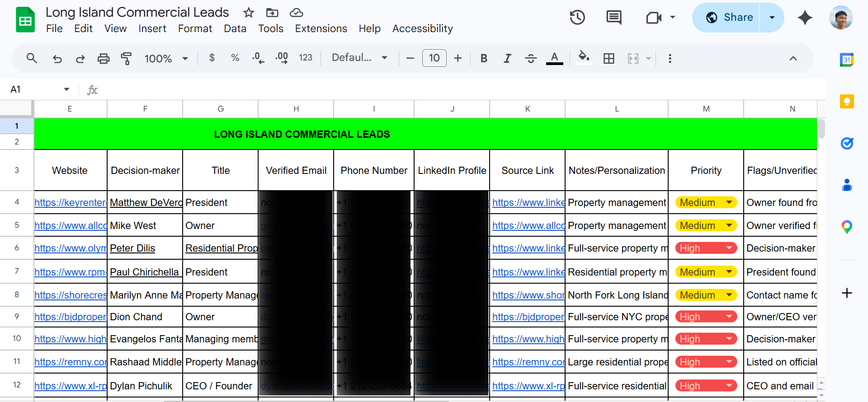Image resolution: width=868 pixels, height=402 pixels.
Task: Toggle italic formatting
Action: click(x=507, y=58)
